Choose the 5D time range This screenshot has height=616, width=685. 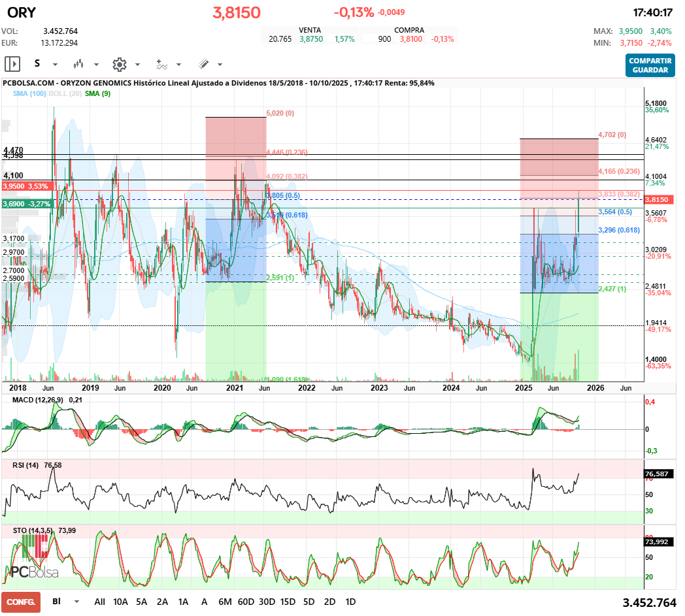click(x=309, y=602)
